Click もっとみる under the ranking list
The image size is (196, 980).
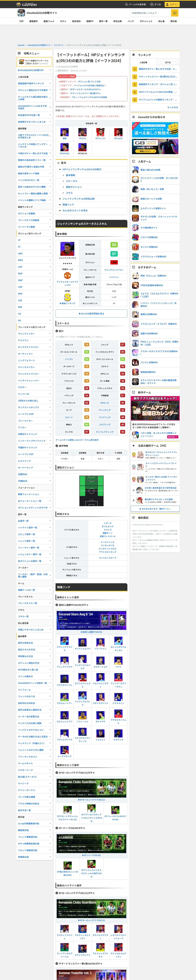point(172,107)
